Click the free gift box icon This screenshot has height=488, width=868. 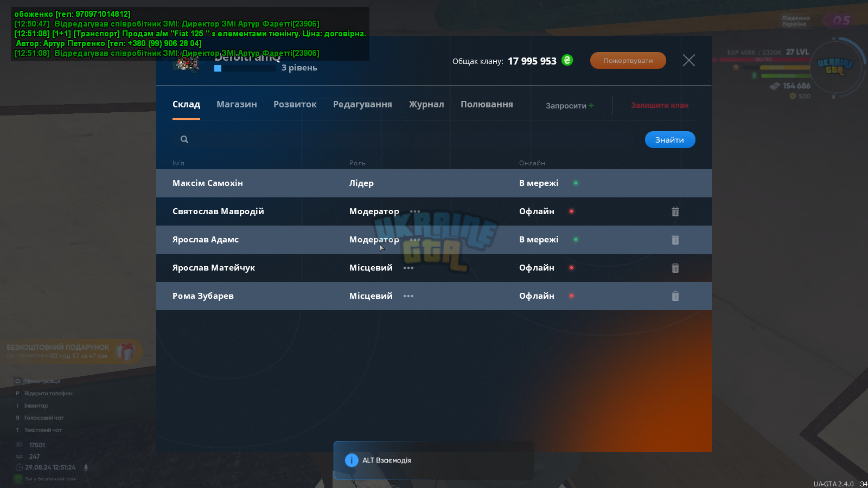pyautogui.click(x=125, y=351)
